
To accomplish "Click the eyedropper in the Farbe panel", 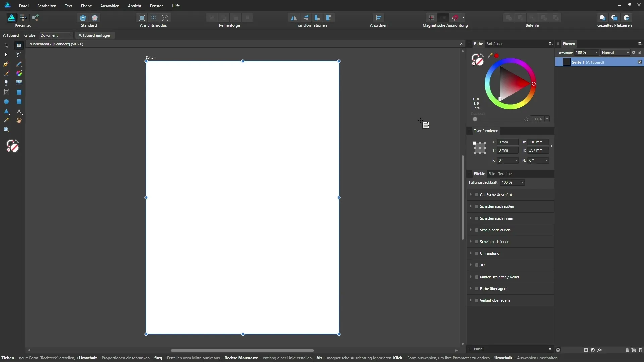I will pyautogui.click(x=490, y=56).
